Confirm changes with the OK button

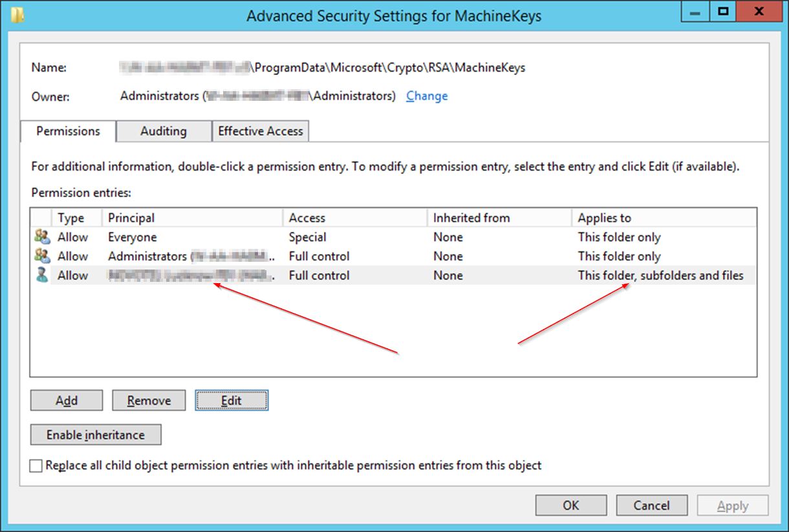point(570,505)
